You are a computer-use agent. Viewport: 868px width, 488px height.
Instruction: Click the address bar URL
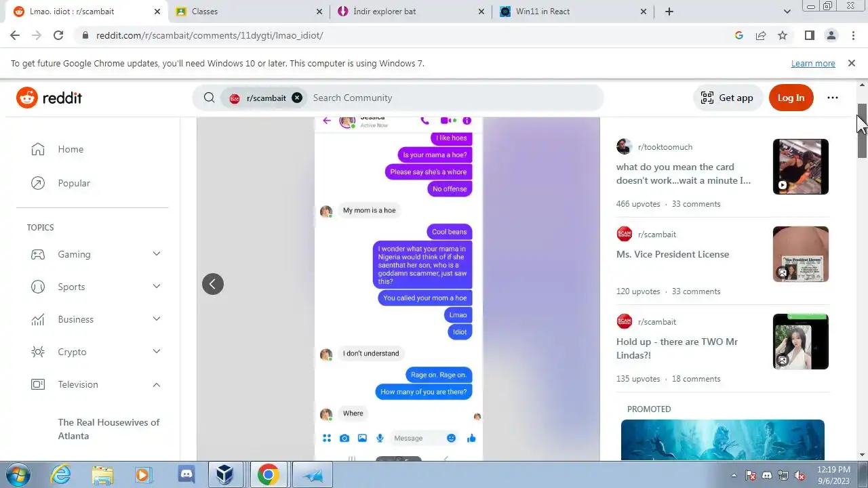210,35
